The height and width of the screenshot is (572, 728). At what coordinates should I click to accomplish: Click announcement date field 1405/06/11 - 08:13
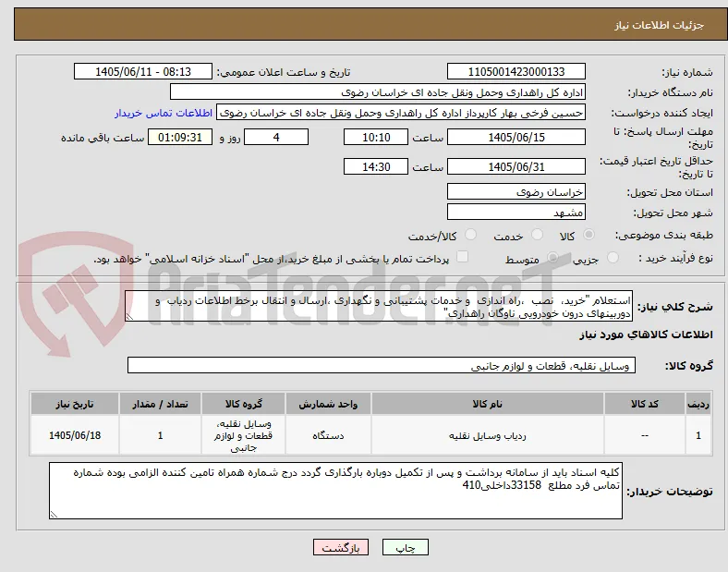143,71
